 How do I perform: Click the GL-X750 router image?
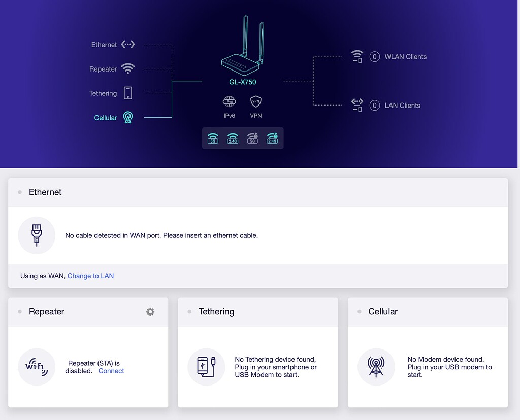pyautogui.click(x=243, y=50)
